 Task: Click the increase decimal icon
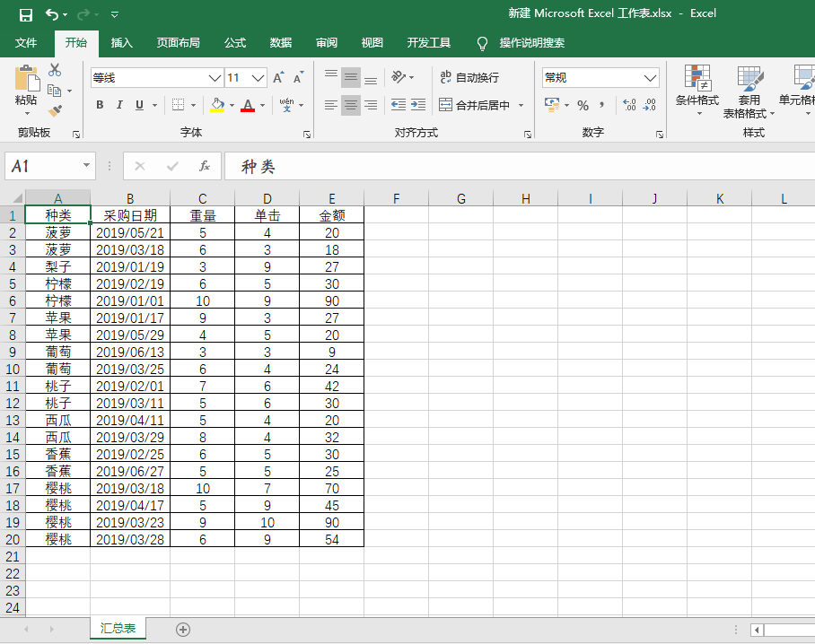(629, 105)
